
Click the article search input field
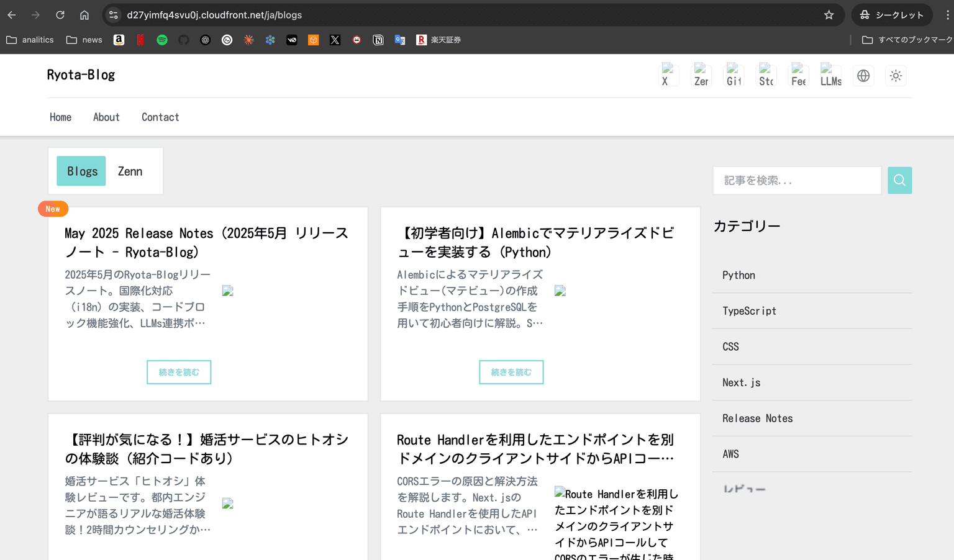[797, 181]
